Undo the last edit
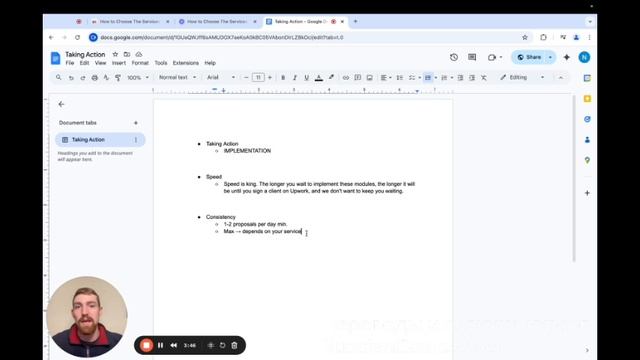640x360 pixels. click(71, 78)
